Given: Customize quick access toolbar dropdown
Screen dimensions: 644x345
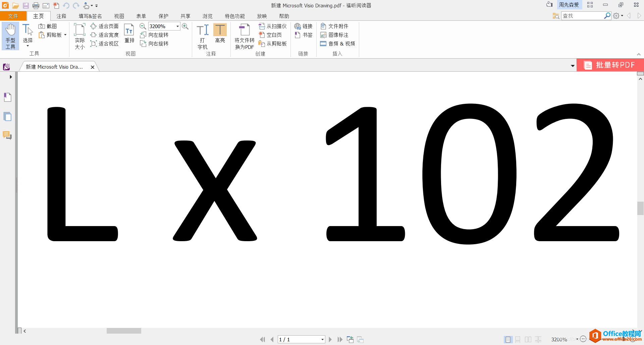Looking at the screenshot, I should (x=97, y=6).
